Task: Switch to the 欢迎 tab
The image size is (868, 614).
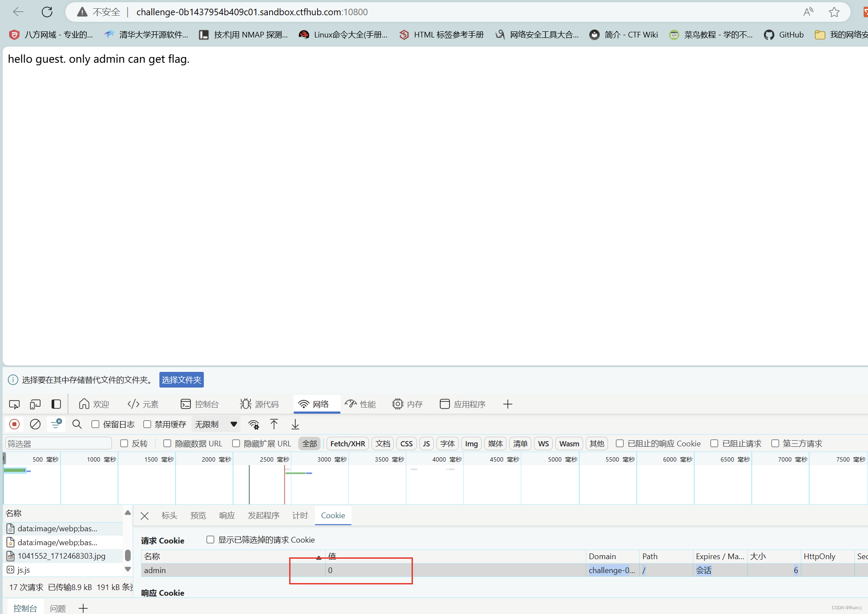Action: pyautogui.click(x=94, y=404)
